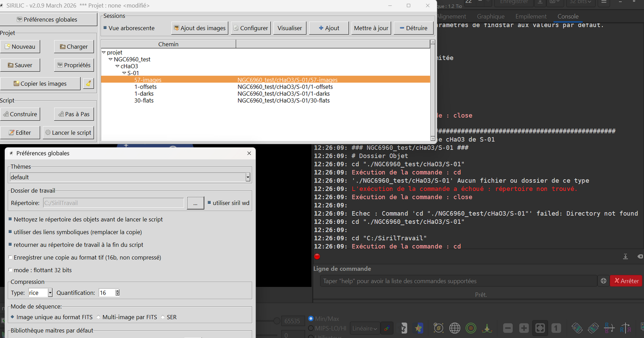Select the 1-offsets row in the tree
This screenshot has height=338, width=644.
[x=265, y=87]
